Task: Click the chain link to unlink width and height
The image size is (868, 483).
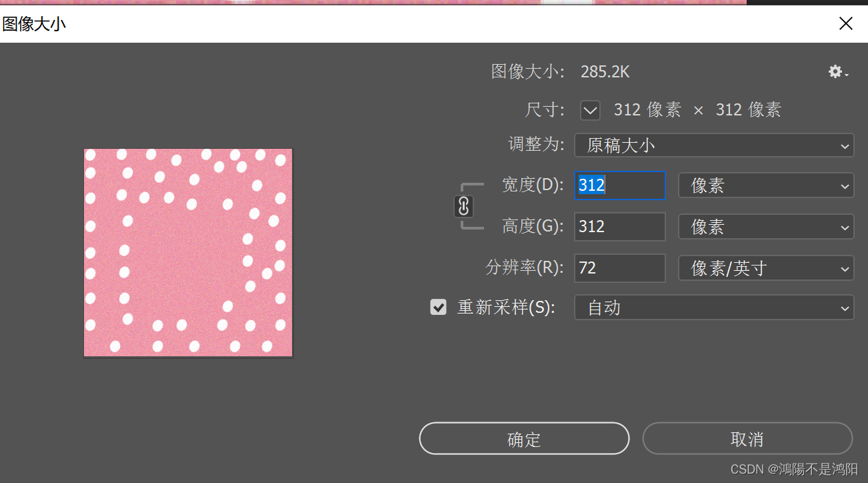Action: (463, 206)
